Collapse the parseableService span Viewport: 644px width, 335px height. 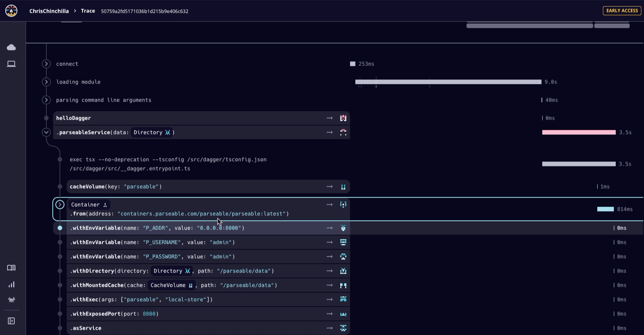[46, 132]
